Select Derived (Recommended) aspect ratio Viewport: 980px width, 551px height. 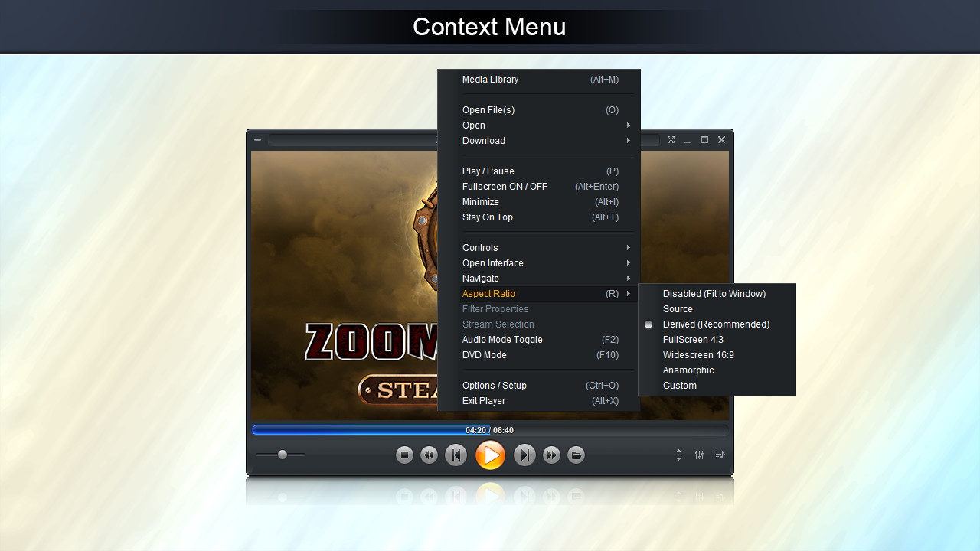pos(716,324)
